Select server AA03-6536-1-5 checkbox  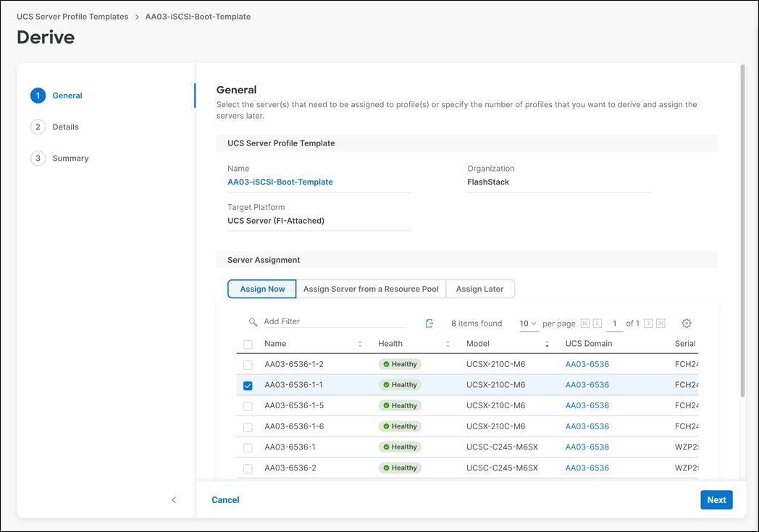248,405
